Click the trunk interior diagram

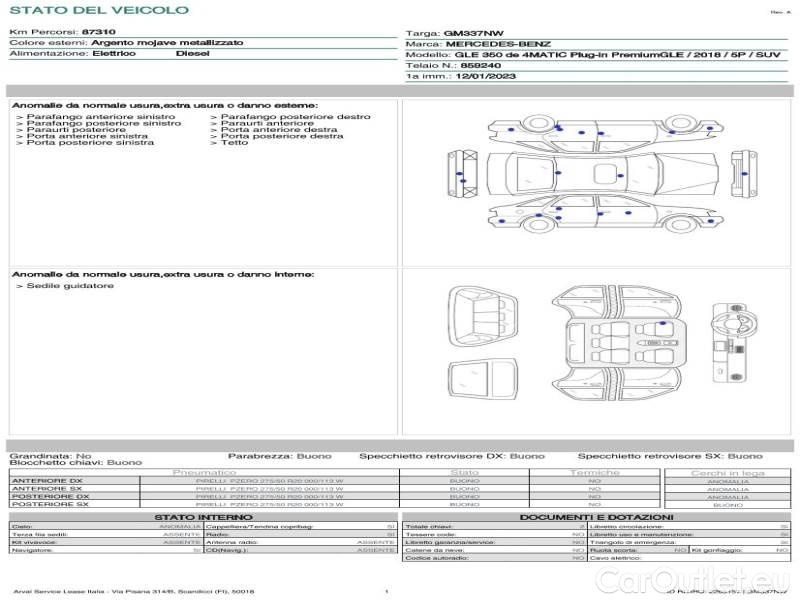point(483,316)
